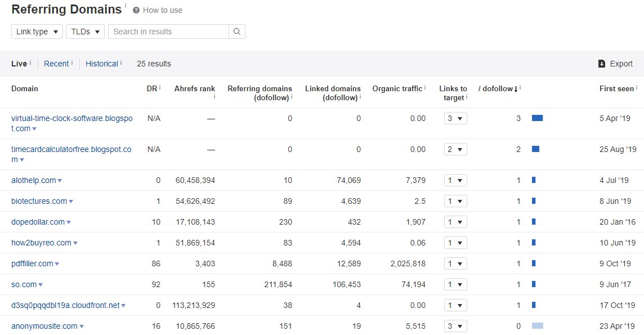Click the Export download icon

pos(602,64)
